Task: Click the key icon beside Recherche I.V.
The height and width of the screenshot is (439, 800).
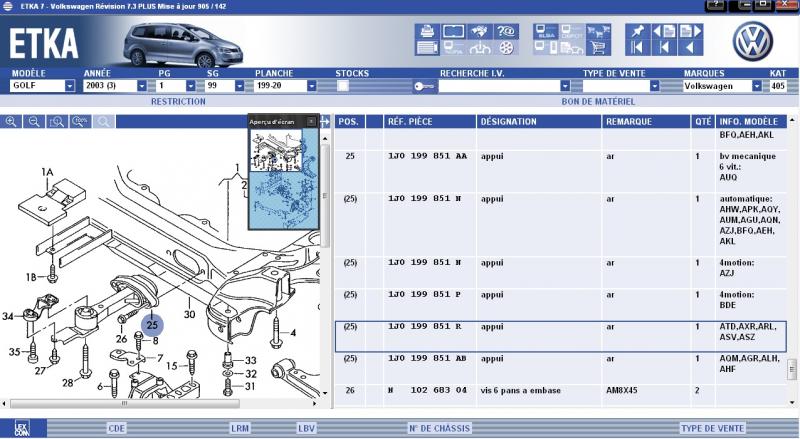Action: [424, 86]
